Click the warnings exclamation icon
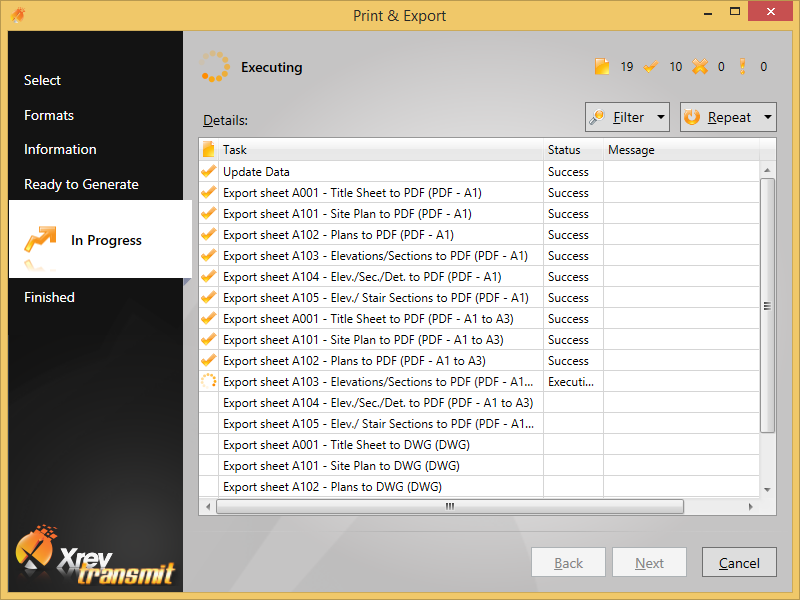This screenshot has height=600, width=800. [742, 67]
